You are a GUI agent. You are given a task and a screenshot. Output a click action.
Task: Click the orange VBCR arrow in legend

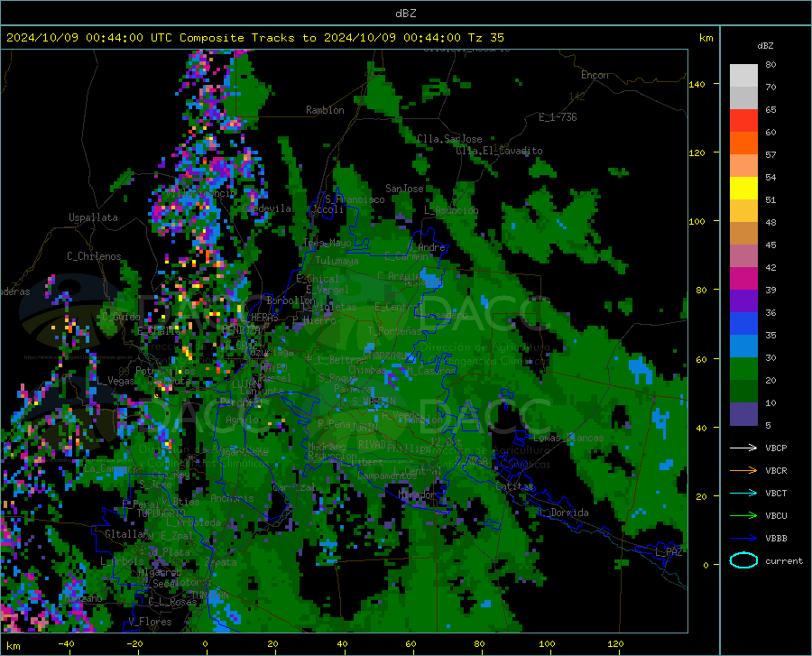[743, 471]
